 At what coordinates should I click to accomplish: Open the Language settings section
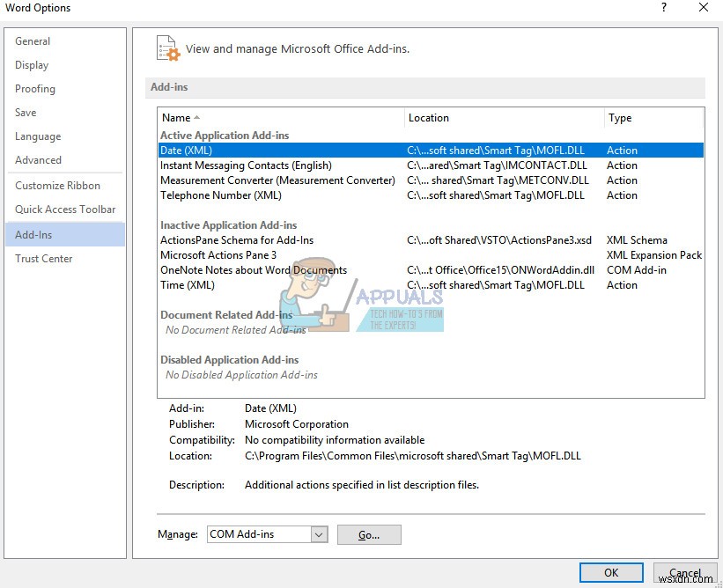tap(38, 136)
